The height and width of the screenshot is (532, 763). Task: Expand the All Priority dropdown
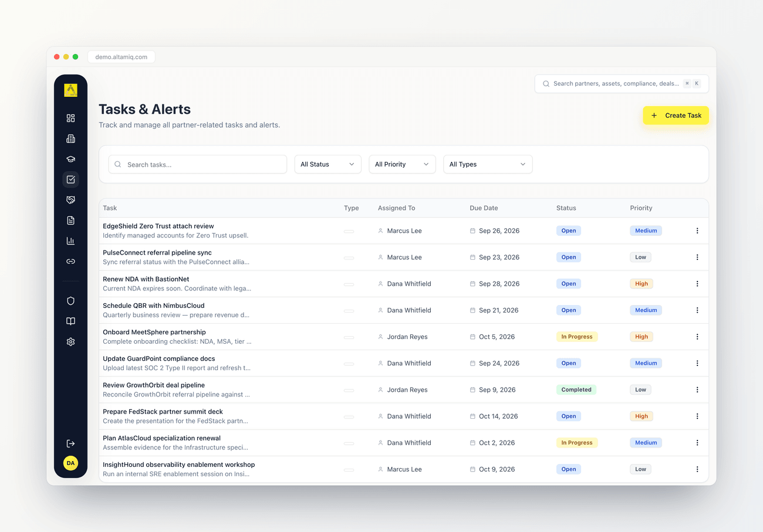[x=402, y=164]
